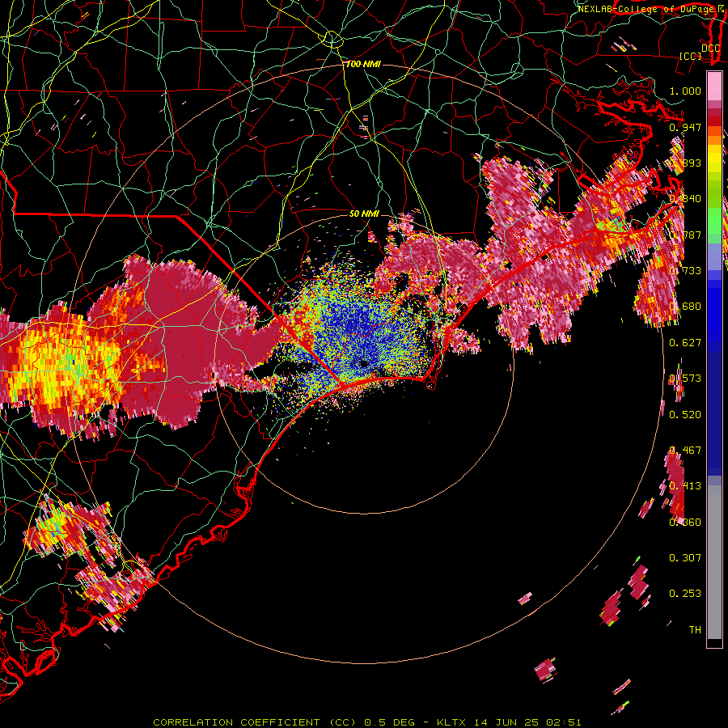Pick the gray lower section of the color bar
Image resolution: width=728 pixels, height=728 pixels.
pyautogui.click(x=714, y=562)
